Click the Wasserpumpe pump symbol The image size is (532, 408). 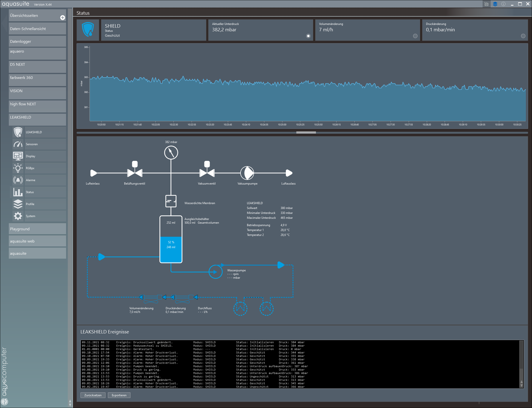(x=216, y=272)
